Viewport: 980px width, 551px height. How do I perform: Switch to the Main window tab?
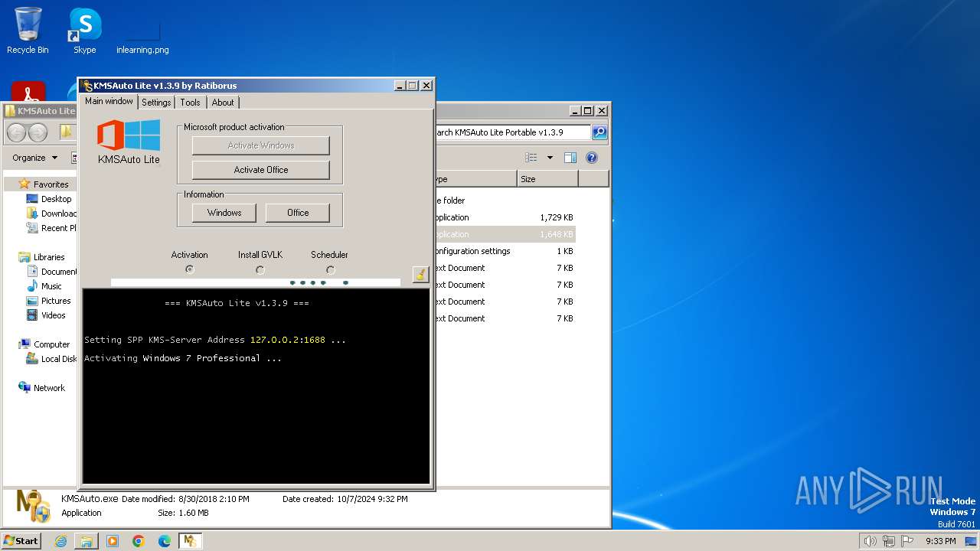pos(109,101)
